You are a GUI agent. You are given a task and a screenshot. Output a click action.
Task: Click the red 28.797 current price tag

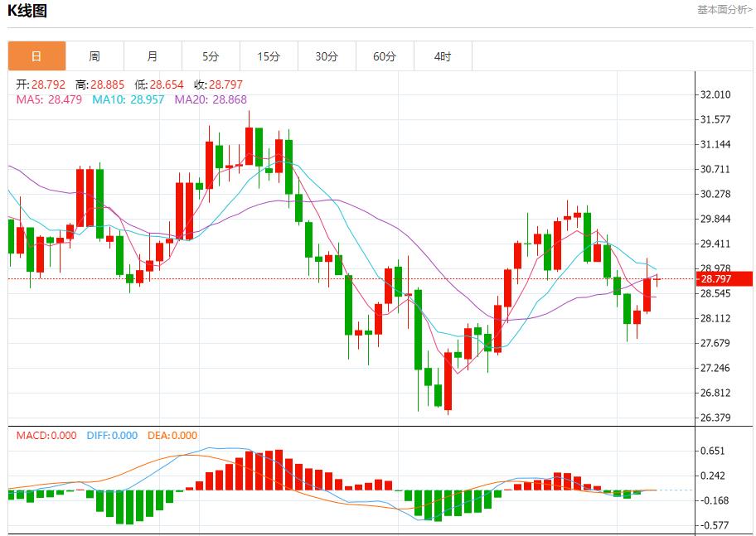(723, 278)
